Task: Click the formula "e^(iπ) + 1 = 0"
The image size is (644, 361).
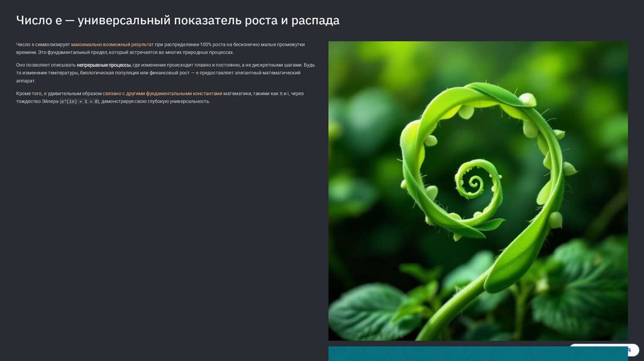Action: (79, 101)
